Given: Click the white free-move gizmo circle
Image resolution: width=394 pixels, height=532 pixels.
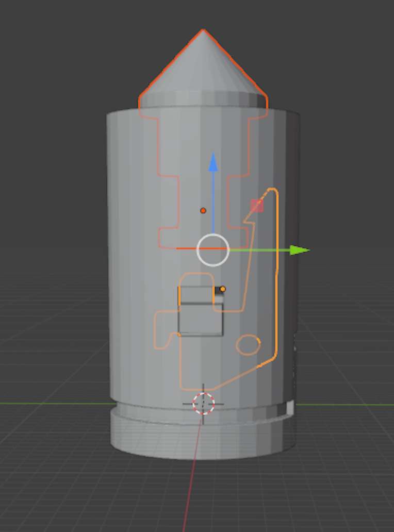Looking at the screenshot, I should coord(213,250).
